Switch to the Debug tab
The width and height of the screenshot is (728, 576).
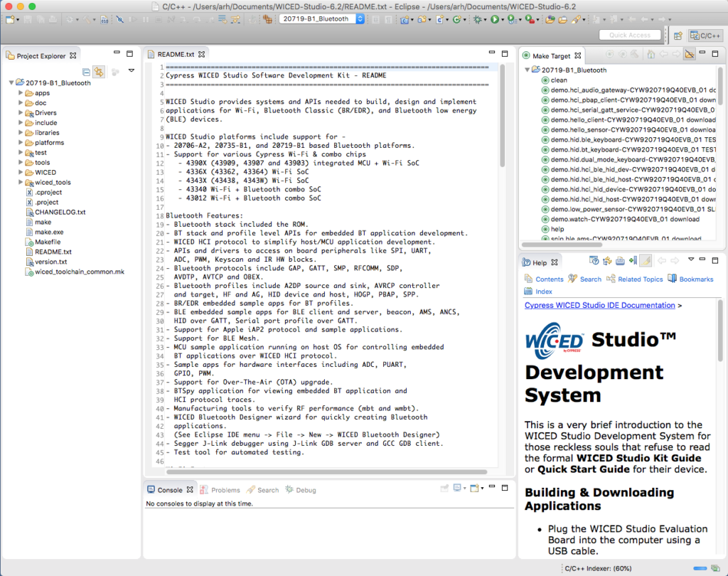301,490
